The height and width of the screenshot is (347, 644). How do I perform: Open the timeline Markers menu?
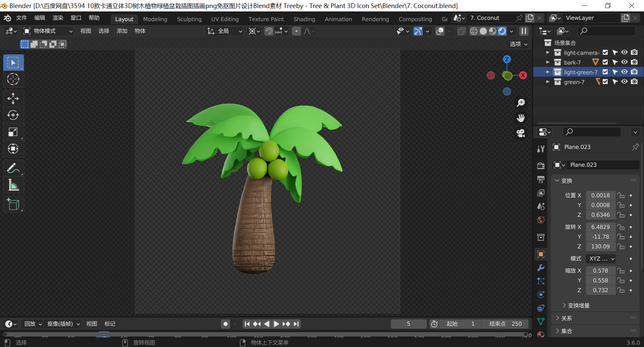[110, 324]
